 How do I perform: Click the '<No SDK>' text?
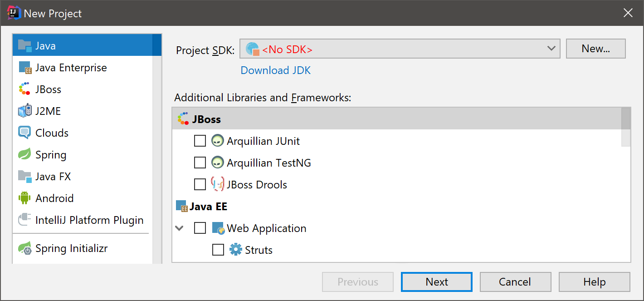click(288, 49)
